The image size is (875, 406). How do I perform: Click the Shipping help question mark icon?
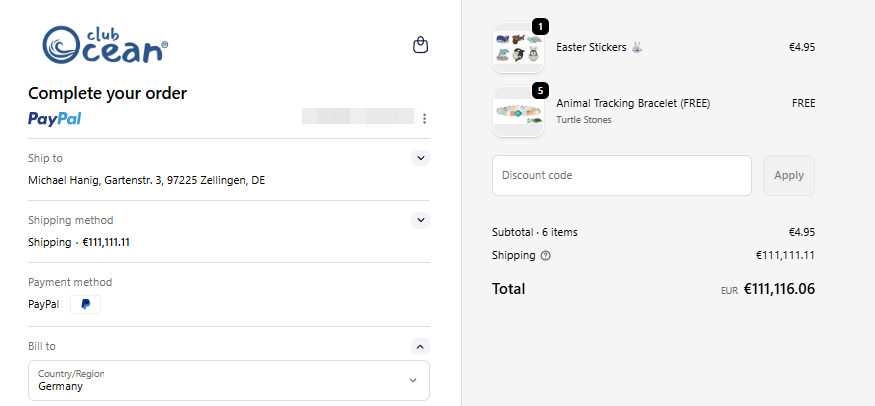coord(545,255)
